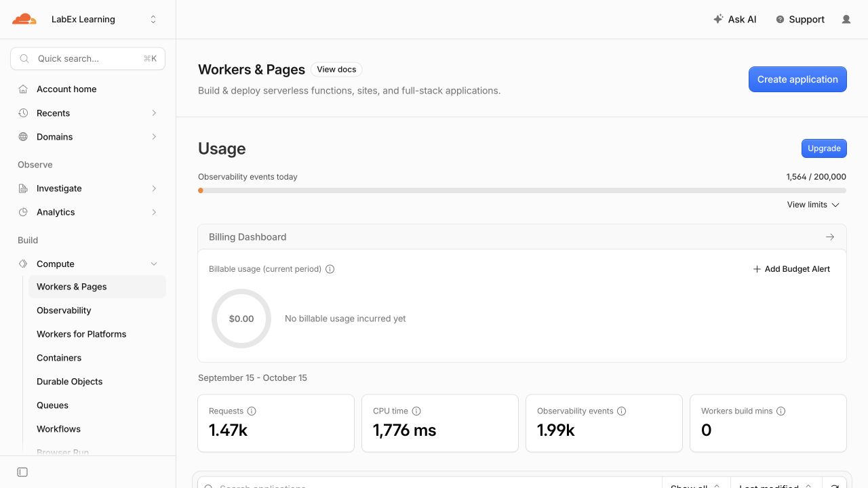Navigate to Containers
868x488 pixels.
pos(97,358)
